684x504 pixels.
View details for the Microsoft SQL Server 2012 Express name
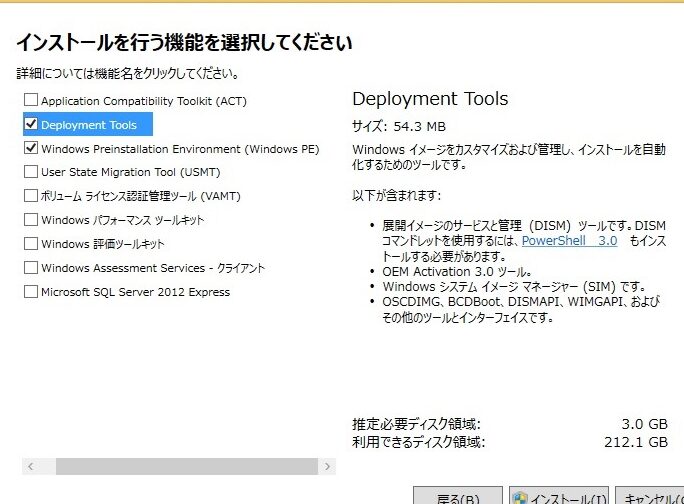[135, 292]
